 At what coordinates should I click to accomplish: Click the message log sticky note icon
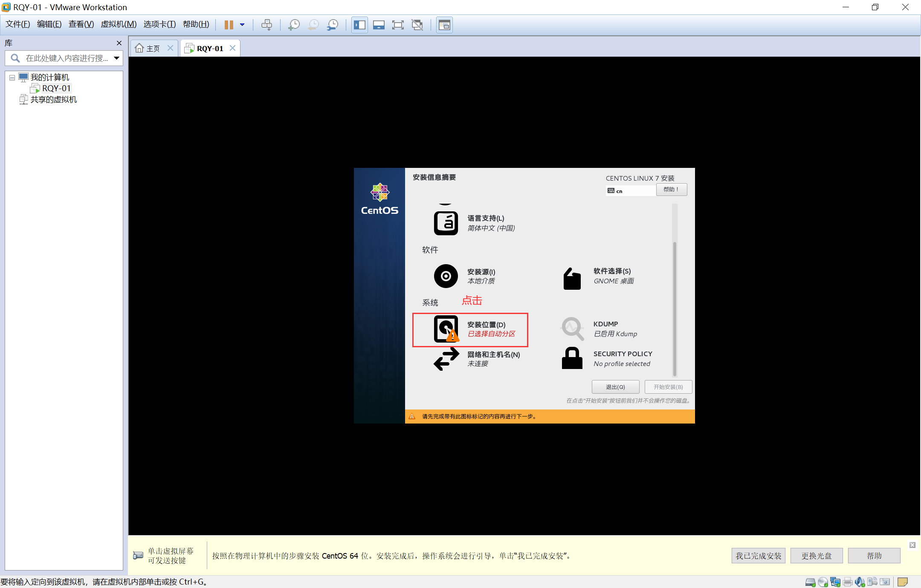tap(903, 582)
